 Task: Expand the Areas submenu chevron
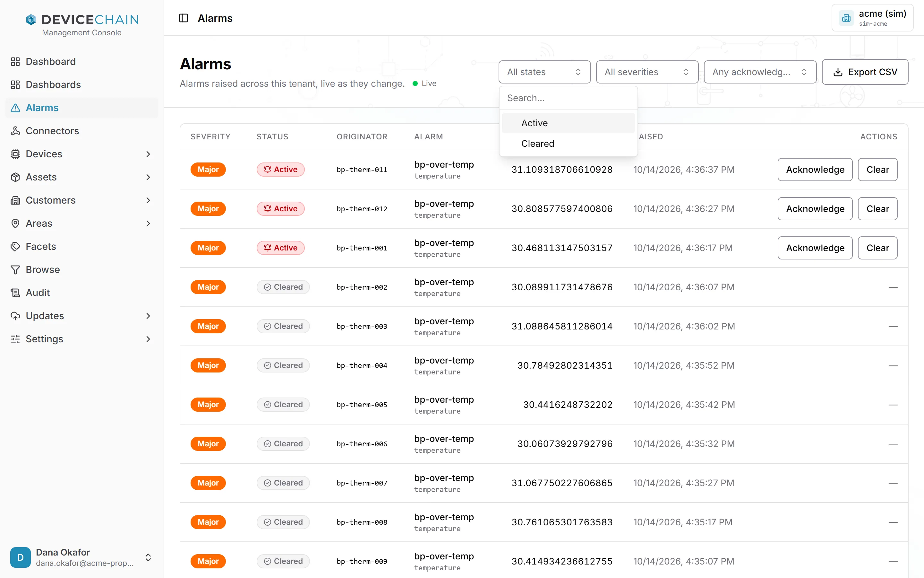[148, 223]
